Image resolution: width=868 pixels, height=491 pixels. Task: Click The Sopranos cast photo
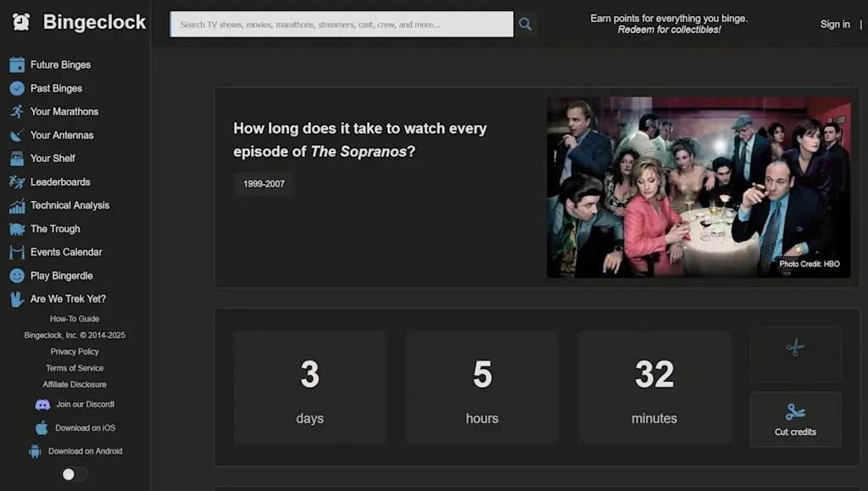(x=698, y=187)
